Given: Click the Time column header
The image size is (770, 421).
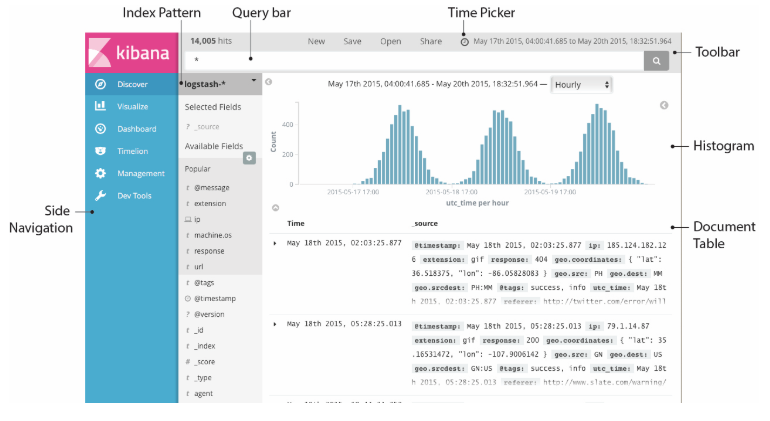Looking at the screenshot, I should tap(296, 223).
